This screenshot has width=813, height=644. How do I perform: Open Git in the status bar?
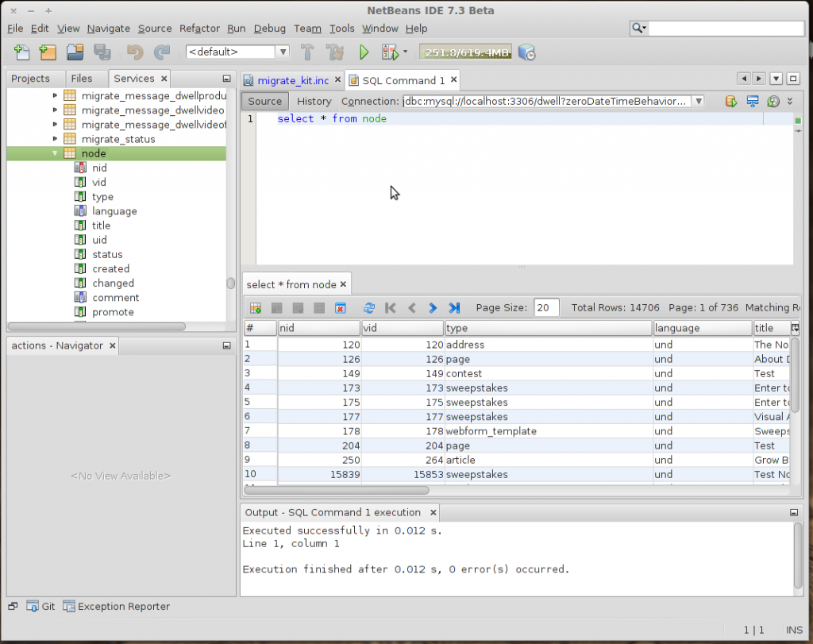point(40,606)
